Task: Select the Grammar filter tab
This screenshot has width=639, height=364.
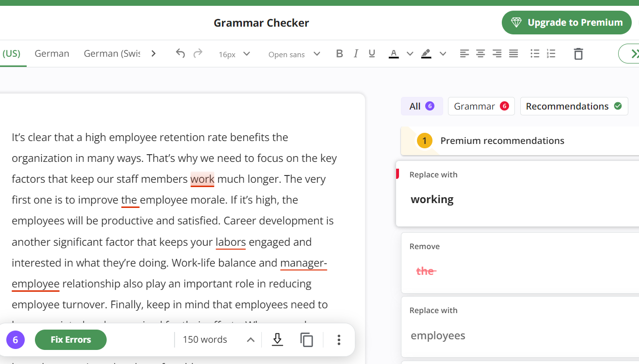Action: pyautogui.click(x=481, y=106)
